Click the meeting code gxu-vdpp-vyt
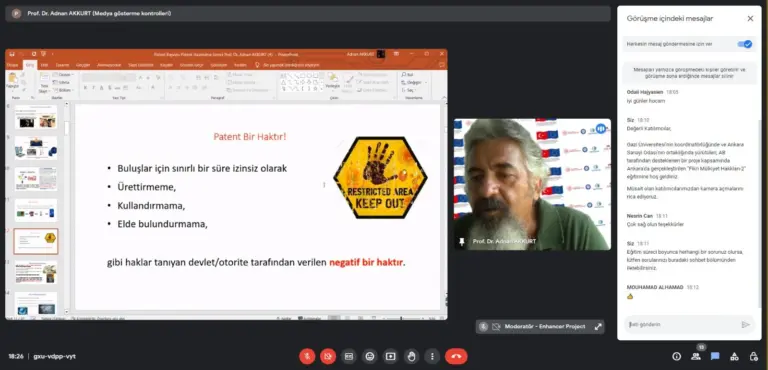The image size is (768, 370). pos(54,356)
